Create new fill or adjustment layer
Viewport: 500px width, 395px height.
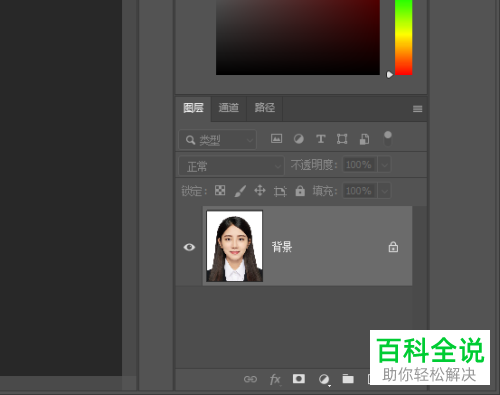[324, 379]
